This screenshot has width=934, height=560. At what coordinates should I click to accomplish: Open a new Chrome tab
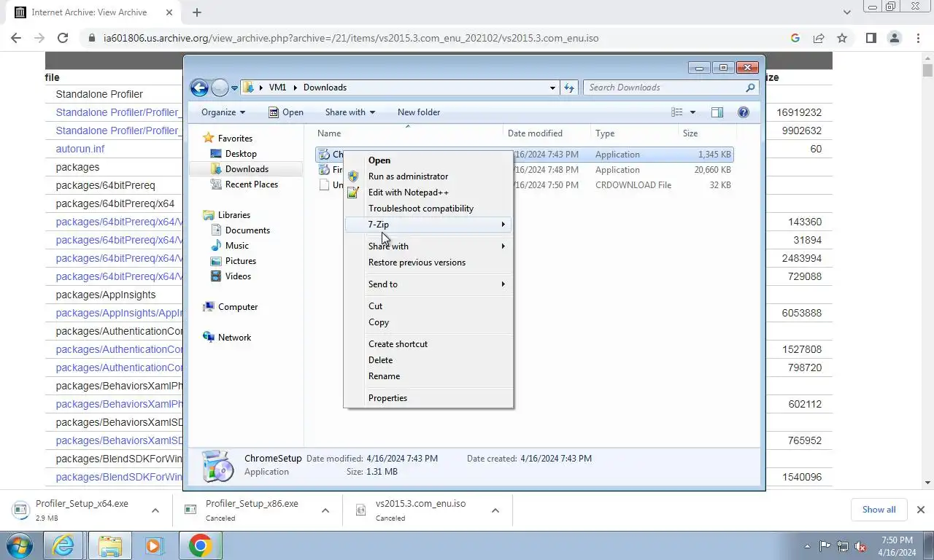click(x=197, y=12)
